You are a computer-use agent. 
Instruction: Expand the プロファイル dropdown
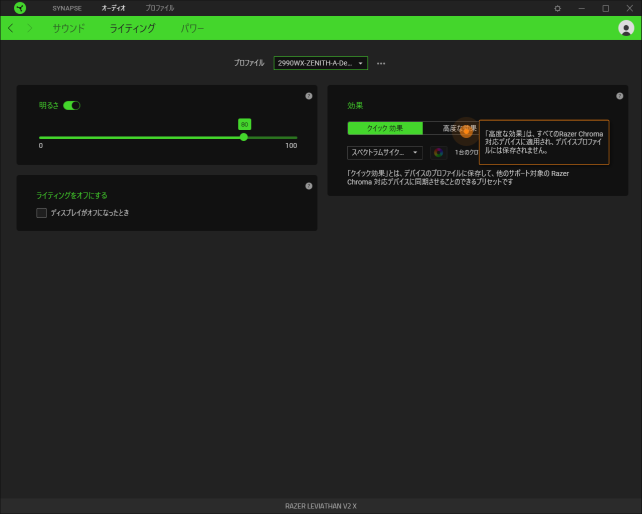(321, 63)
